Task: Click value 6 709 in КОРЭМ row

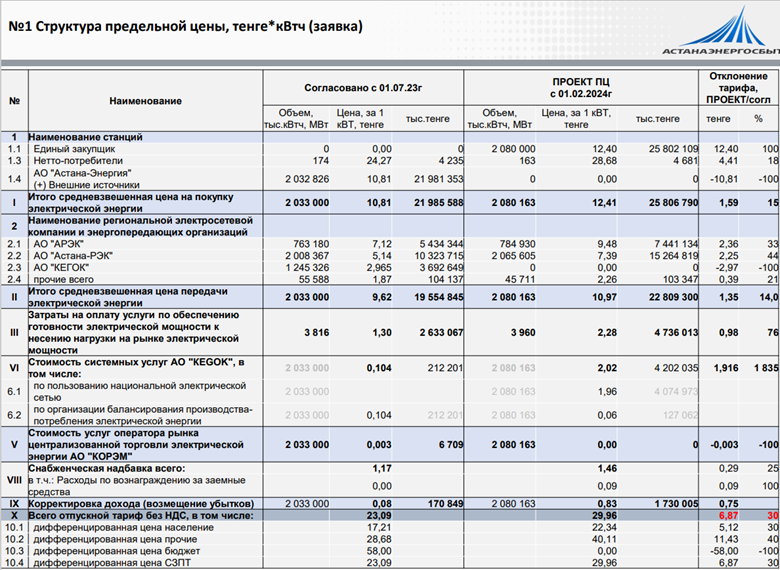Action: (x=450, y=445)
